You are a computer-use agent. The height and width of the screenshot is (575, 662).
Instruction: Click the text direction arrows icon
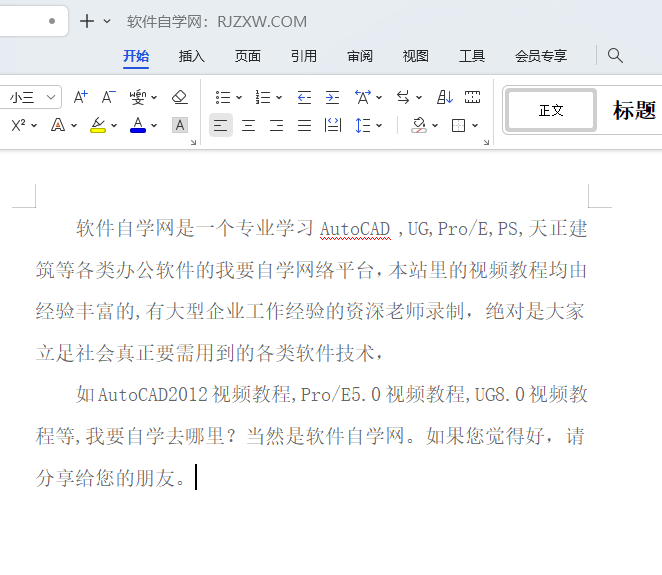click(x=403, y=98)
